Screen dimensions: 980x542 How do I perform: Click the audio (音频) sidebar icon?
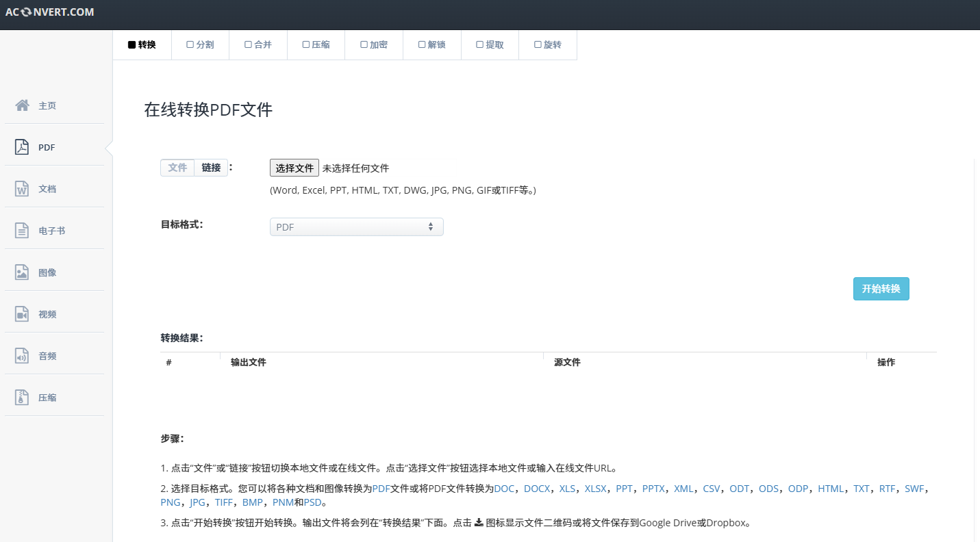click(x=22, y=356)
